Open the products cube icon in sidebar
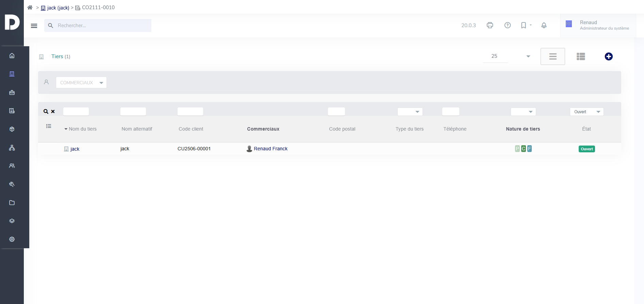 12,129
